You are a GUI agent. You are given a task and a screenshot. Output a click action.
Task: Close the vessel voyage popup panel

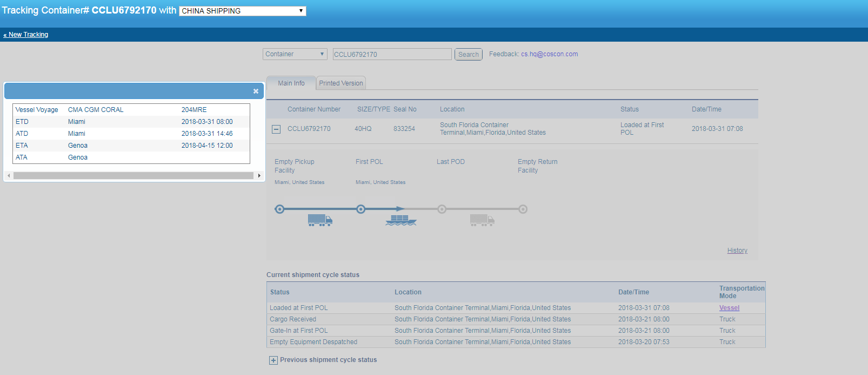(x=256, y=91)
